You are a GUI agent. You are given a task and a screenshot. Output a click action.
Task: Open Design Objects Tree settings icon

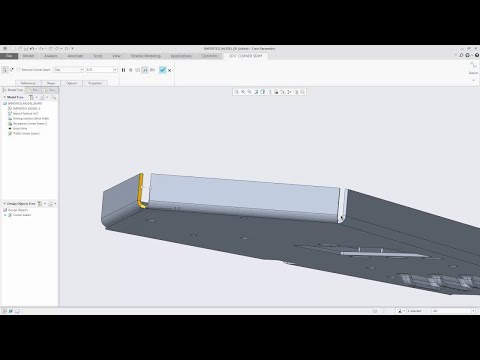click(40, 203)
